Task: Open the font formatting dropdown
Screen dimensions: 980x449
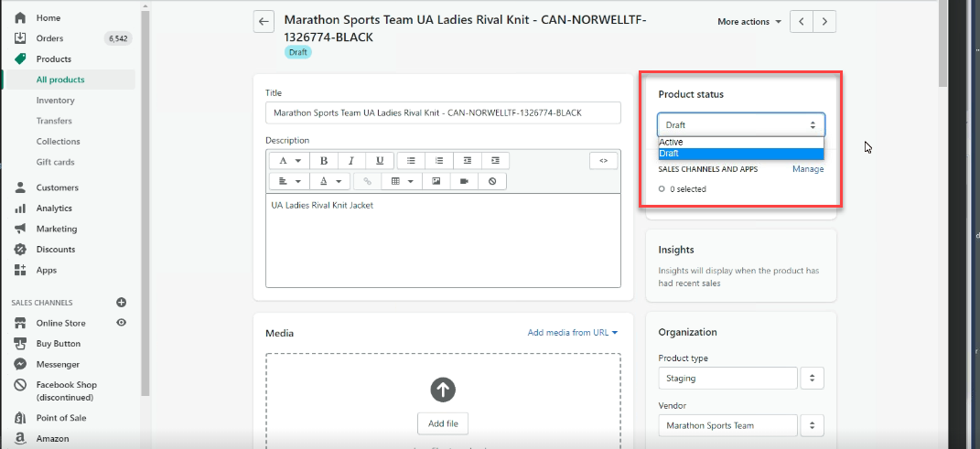Action: point(289,161)
